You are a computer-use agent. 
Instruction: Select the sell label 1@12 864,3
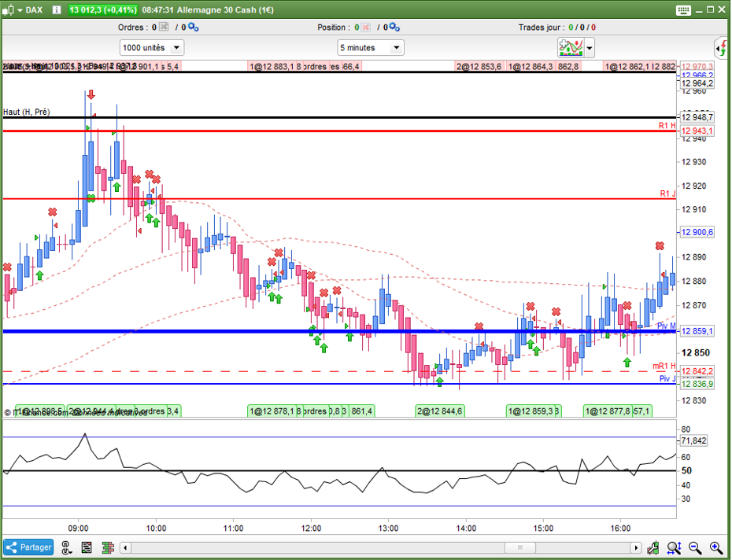click(x=531, y=66)
